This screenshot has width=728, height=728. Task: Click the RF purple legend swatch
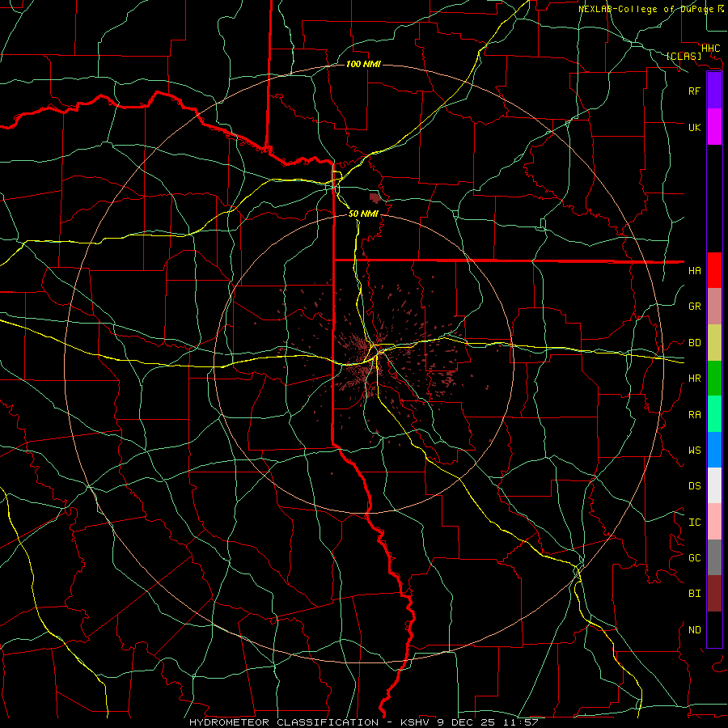(x=714, y=91)
